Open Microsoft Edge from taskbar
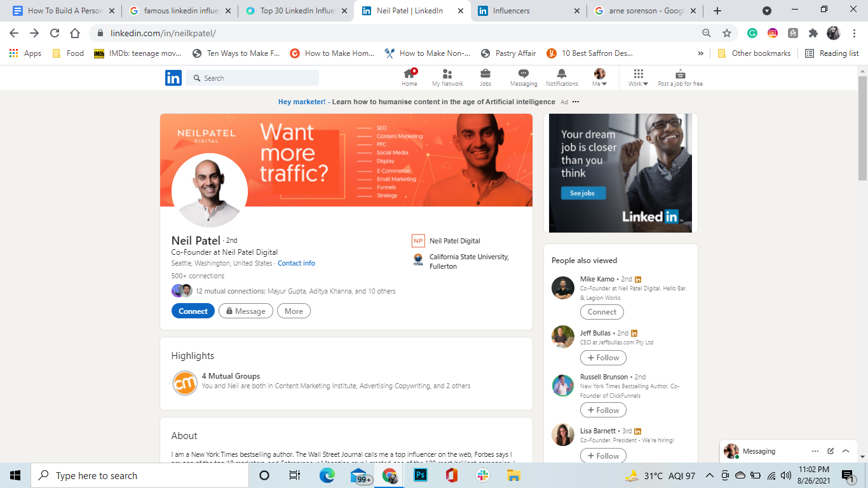 pyautogui.click(x=327, y=475)
